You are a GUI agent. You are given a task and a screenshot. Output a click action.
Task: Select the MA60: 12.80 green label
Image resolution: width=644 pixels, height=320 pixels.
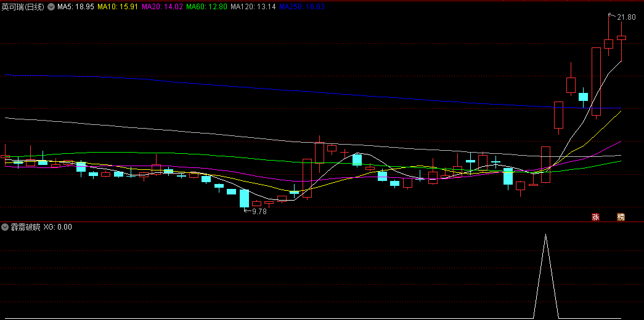point(207,7)
